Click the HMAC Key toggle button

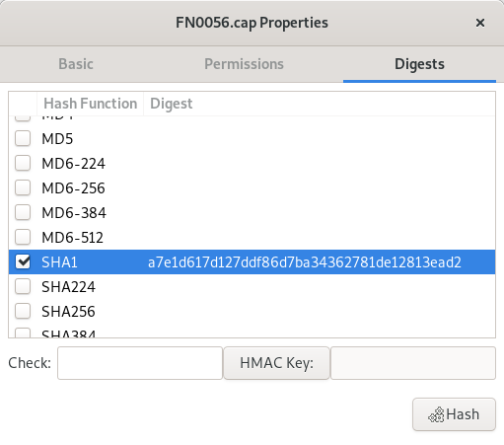point(276,363)
